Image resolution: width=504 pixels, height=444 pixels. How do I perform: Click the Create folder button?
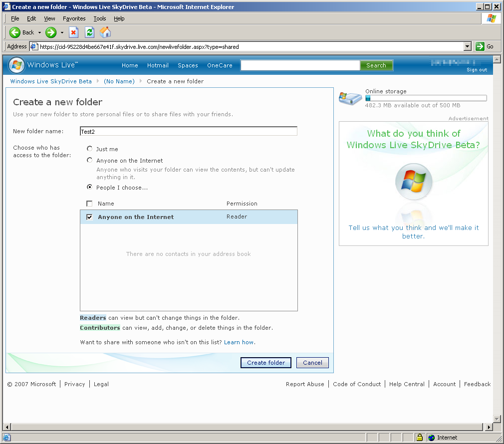[266, 362]
